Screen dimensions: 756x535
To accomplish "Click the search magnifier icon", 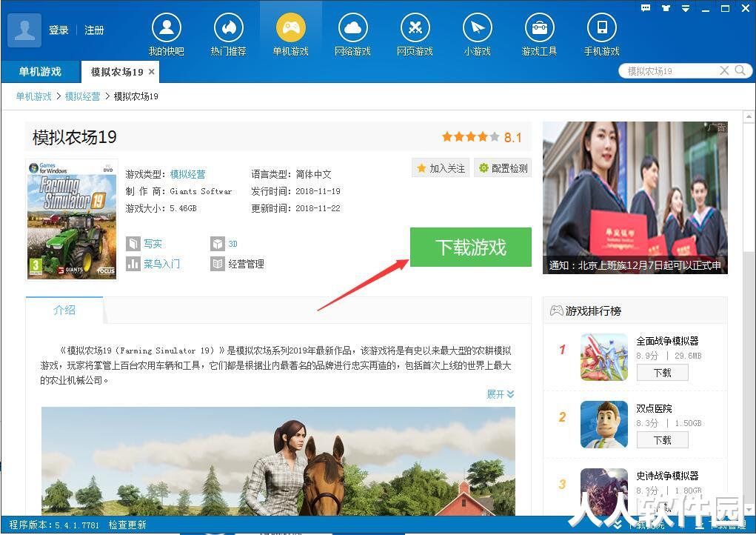I will coord(740,70).
